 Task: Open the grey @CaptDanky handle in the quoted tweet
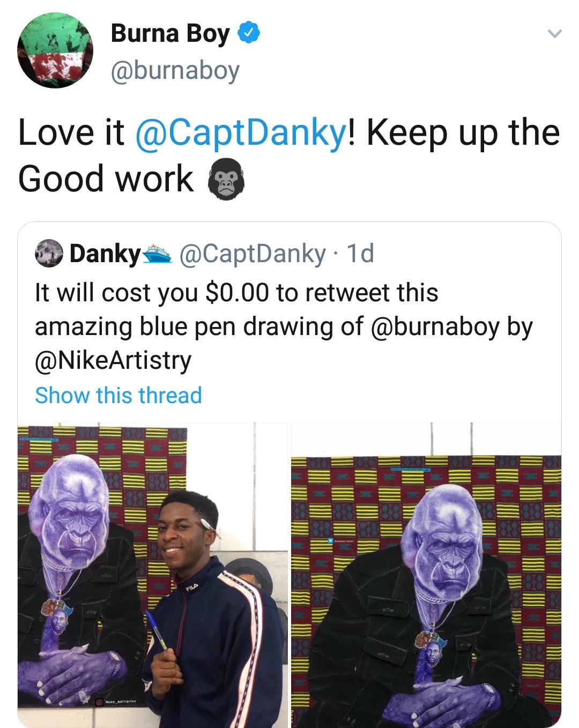tap(251, 254)
